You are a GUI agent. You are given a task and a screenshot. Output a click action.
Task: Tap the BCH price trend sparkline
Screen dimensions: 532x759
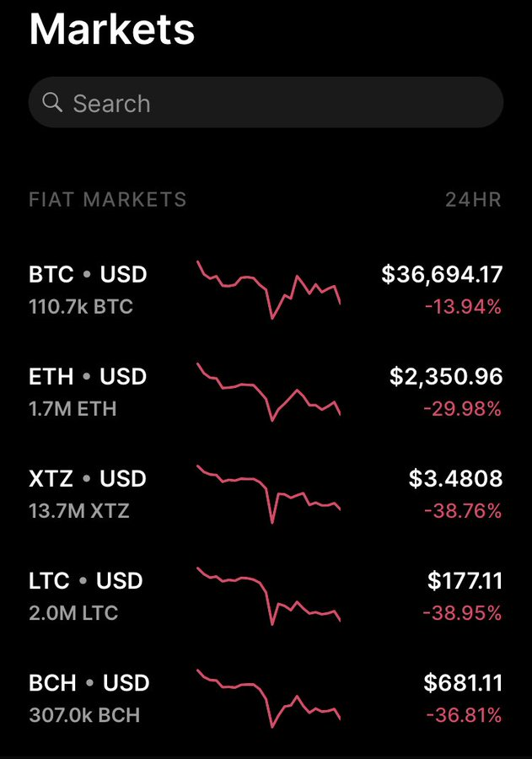[269, 698]
